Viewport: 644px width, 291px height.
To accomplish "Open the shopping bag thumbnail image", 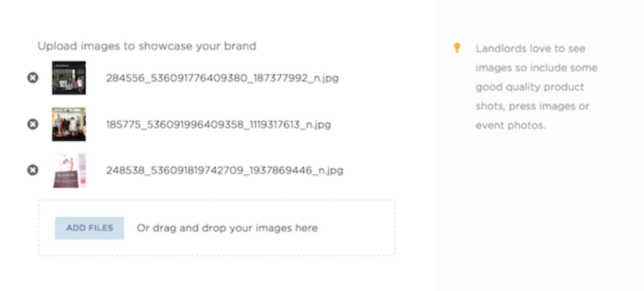I will 69,171.
